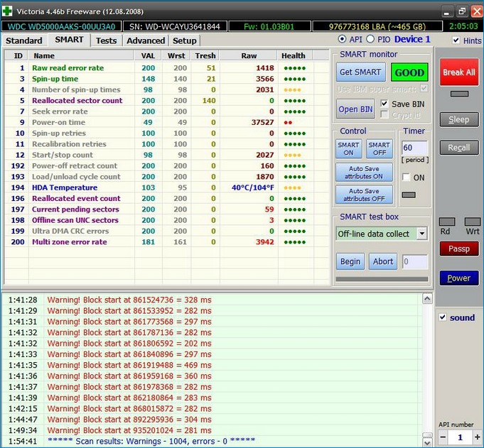Turn SMART ON in Control panel
This screenshot has height=448, width=484.
pos(348,148)
